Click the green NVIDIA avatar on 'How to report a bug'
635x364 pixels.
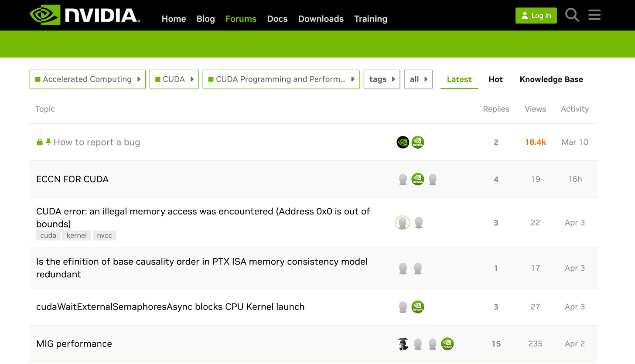tap(418, 142)
